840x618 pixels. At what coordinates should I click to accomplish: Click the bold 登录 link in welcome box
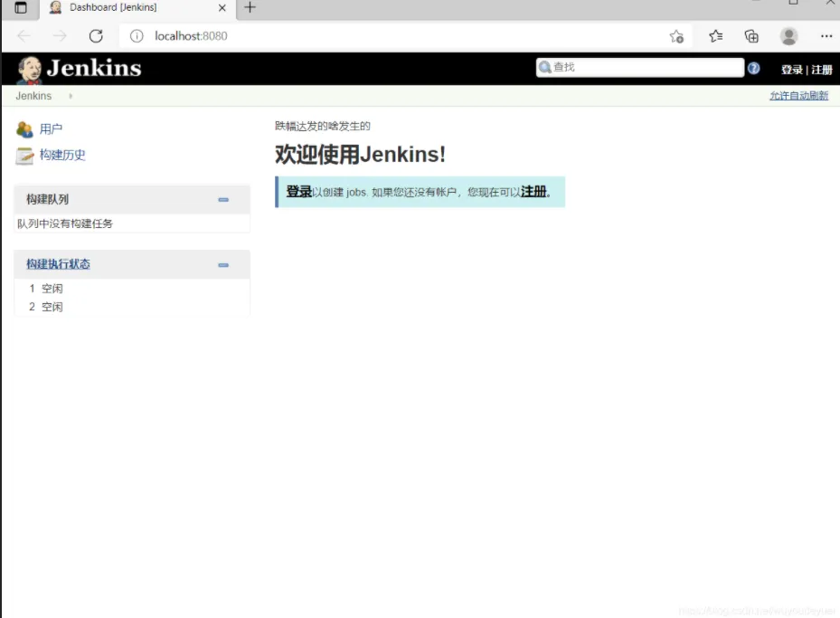point(299,191)
